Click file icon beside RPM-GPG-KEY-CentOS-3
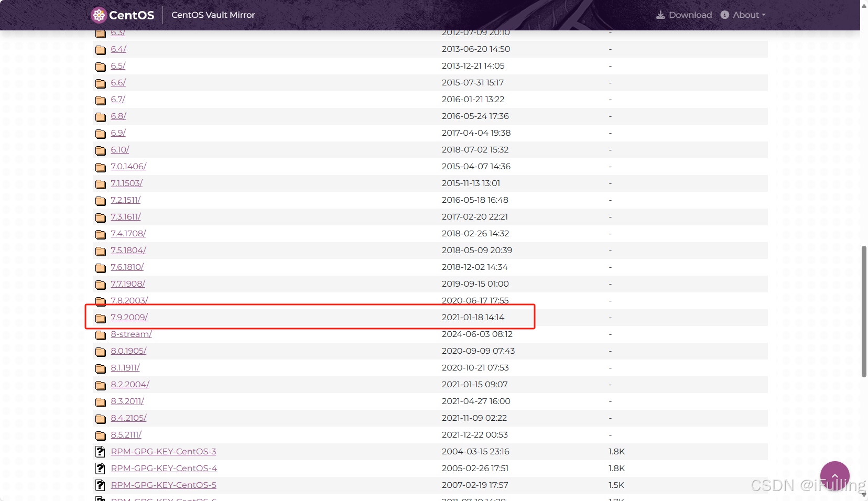Screen dimensions: 868x501 click(100, 452)
